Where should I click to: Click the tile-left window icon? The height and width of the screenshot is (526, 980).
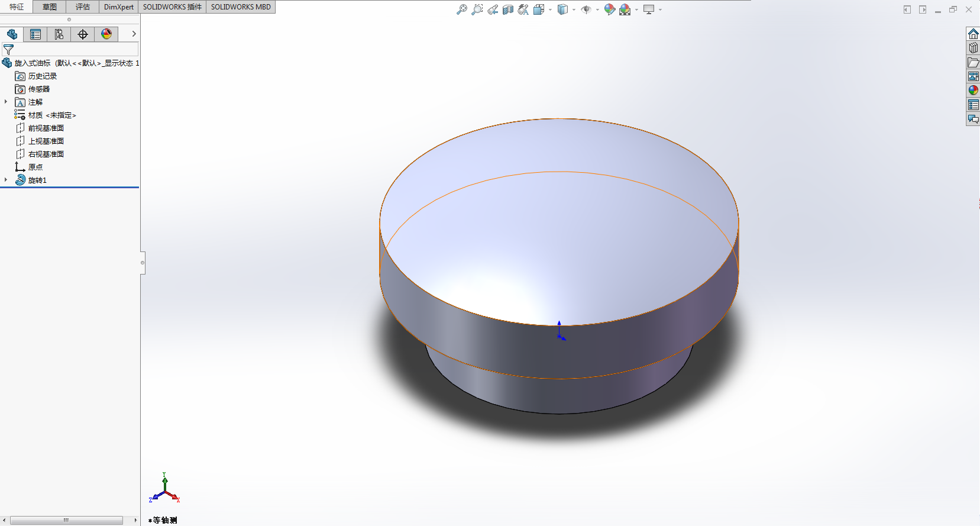tap(907, 9)
